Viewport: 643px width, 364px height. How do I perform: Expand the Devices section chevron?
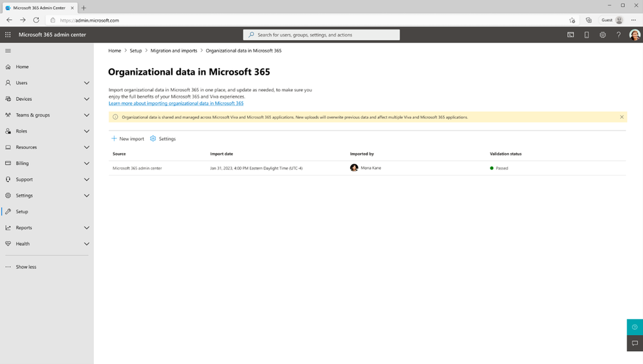coord(86,99)
